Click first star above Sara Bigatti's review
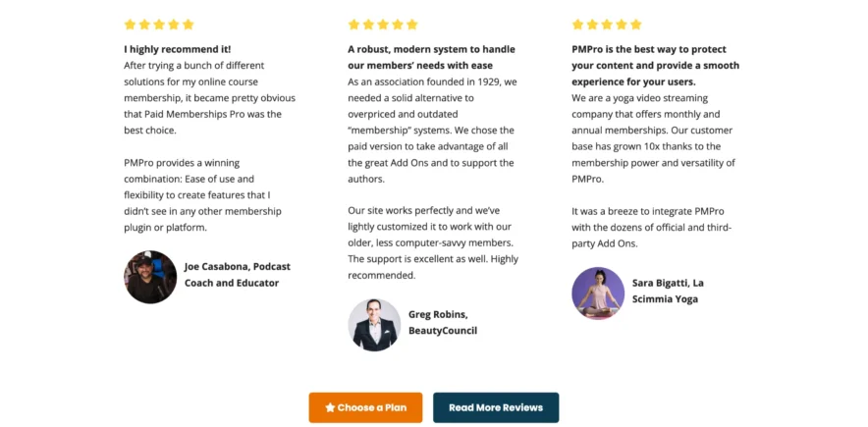The height and width of the screenshot is (427, 868). pyautogui.click(x=577, y=25)
